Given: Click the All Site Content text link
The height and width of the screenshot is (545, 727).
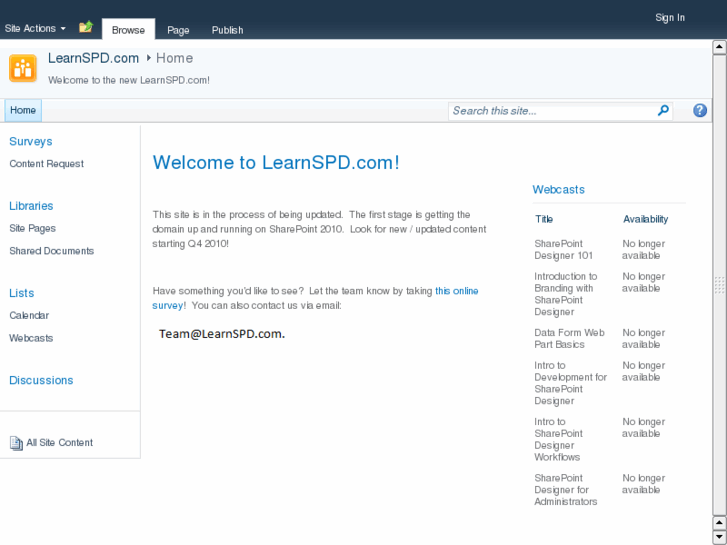Looking at the screenshot, I should 59,442.
